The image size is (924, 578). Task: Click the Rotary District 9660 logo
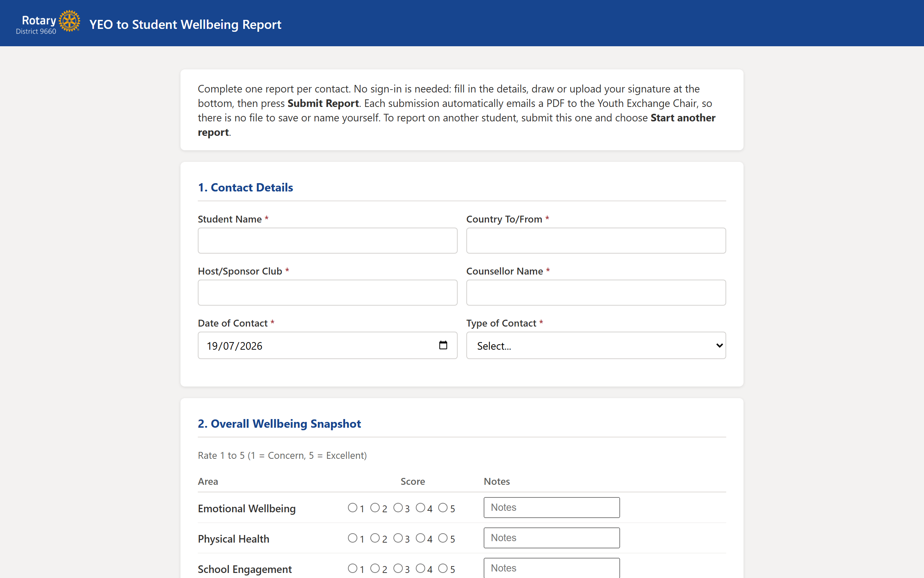48,23
